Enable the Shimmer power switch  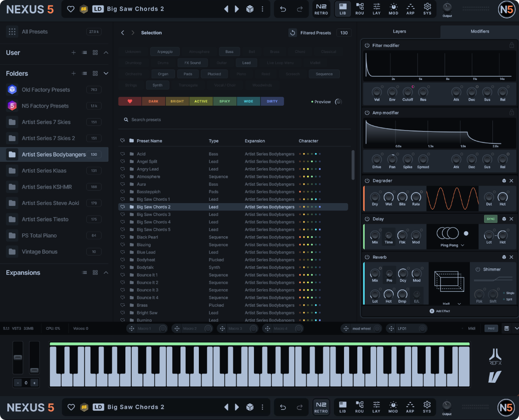pos(478,269)
